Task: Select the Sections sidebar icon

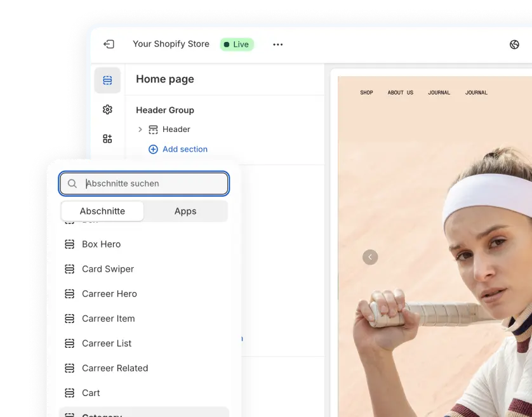Action: pos(107,80)
